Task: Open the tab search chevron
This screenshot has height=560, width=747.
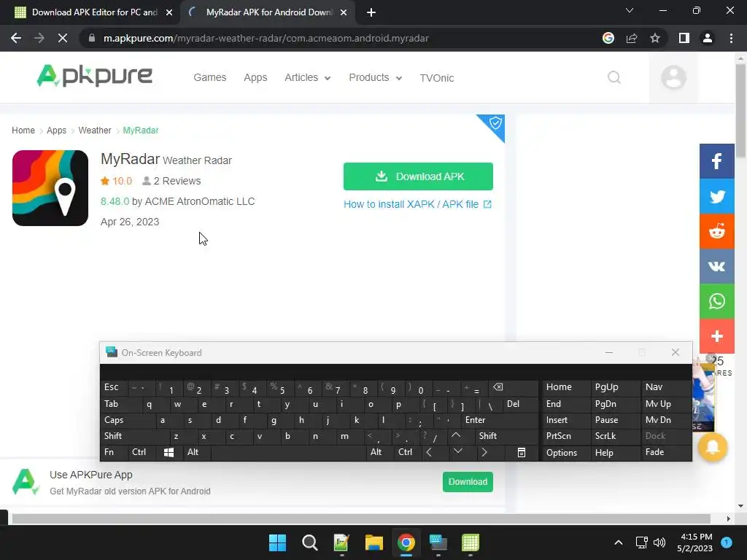Action: (630, 10)
